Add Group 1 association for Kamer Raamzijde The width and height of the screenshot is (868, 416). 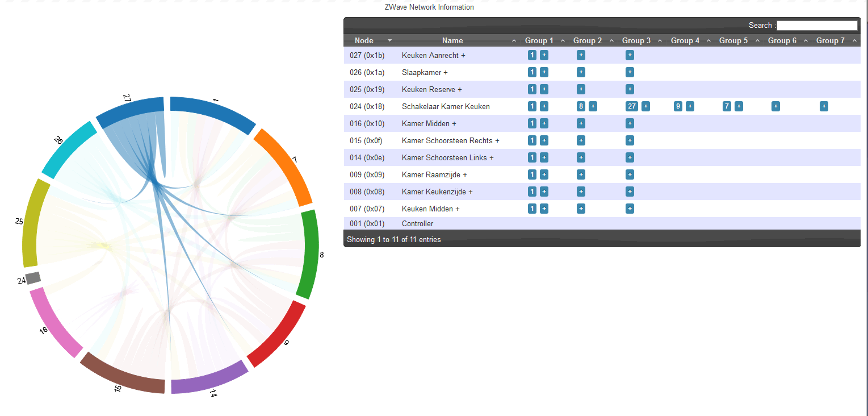[x=544, y=174]
